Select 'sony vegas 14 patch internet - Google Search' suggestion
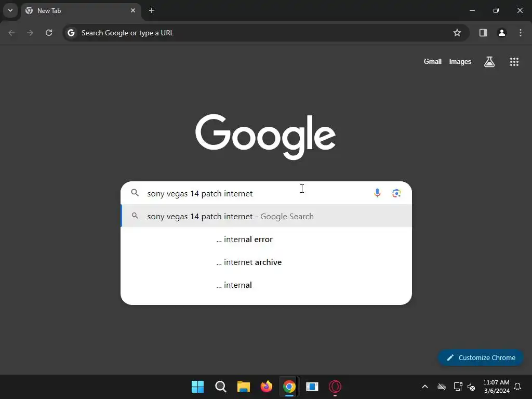The image size is (532, 399). [267, 216]
